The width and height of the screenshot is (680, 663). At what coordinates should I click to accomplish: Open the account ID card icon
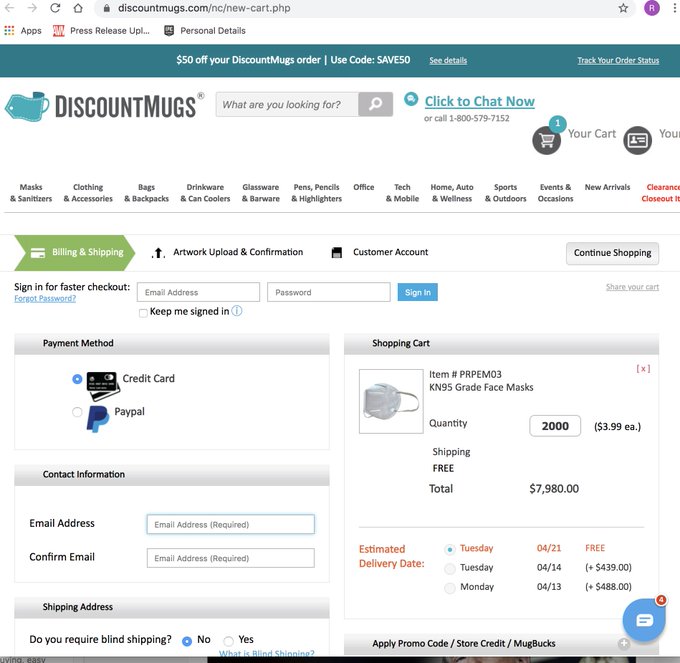click(637, 140)
